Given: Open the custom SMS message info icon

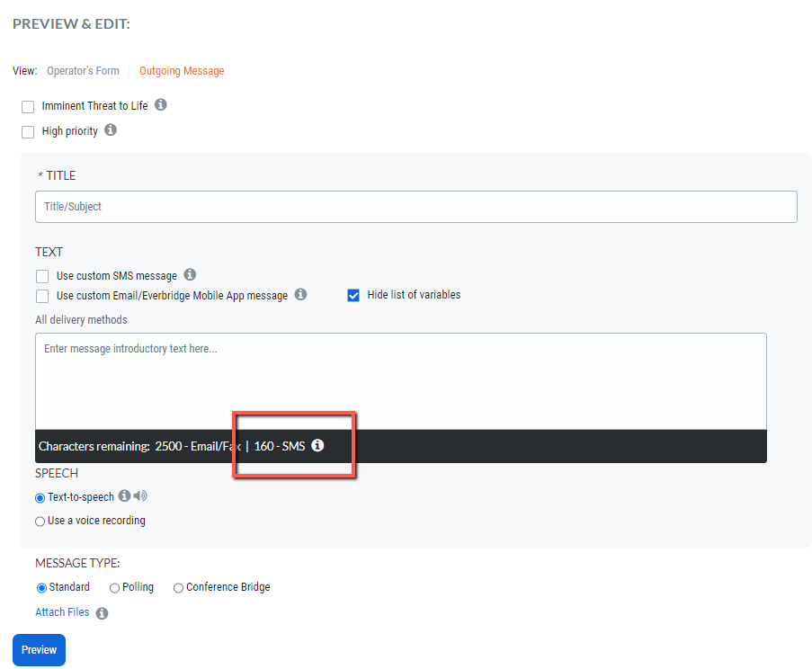Looking at the screenshot, I should [x=190, y=275].
